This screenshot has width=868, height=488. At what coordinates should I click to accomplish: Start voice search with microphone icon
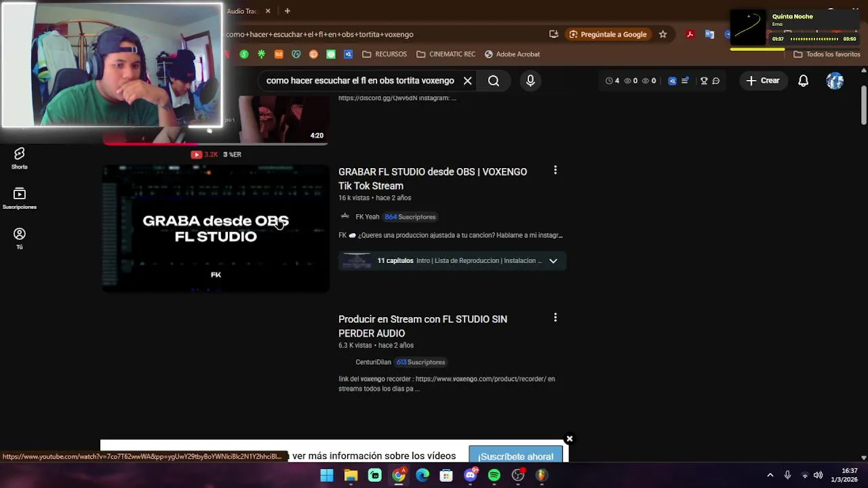point(530,81)
